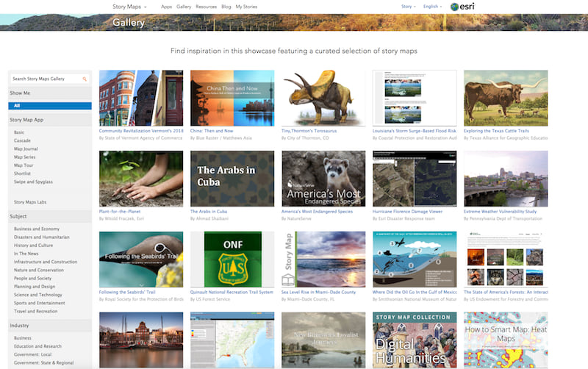Open Resources in top navigation

[x=207, y=7]
